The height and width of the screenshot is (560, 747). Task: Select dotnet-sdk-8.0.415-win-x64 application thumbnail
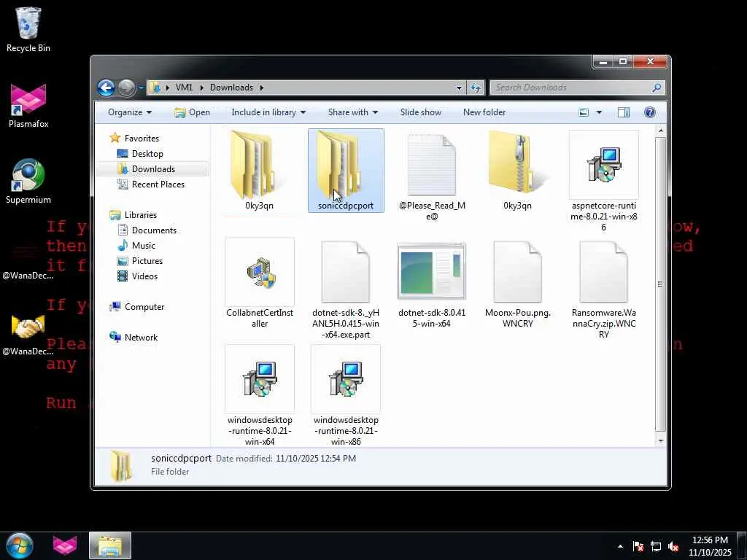[x=432, y=284]
